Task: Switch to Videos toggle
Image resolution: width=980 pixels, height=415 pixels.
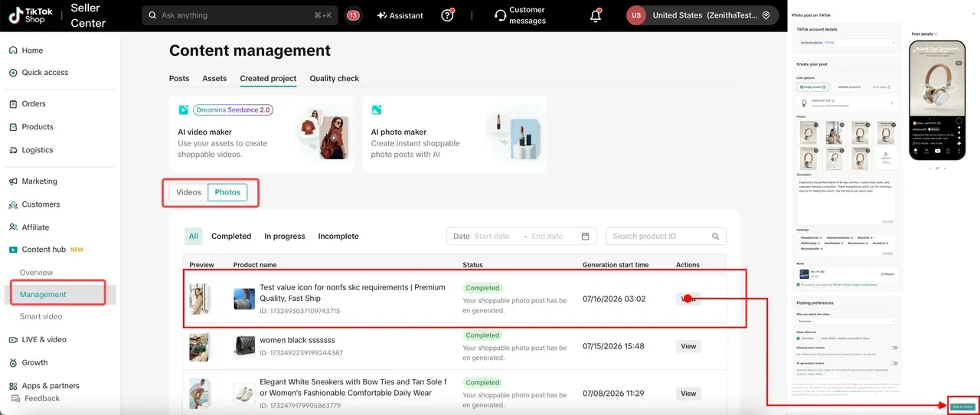Action: click(x=188, y=192)
